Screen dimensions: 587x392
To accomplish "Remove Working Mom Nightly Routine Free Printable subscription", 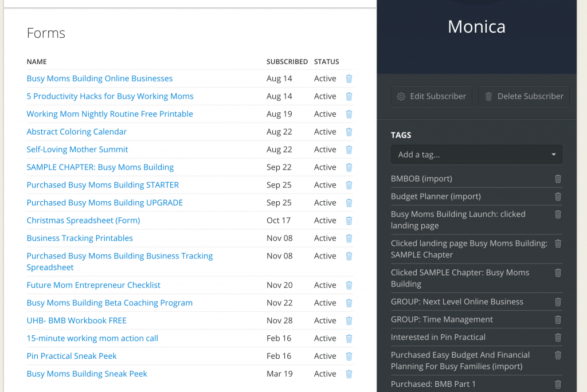I will 349,114.
